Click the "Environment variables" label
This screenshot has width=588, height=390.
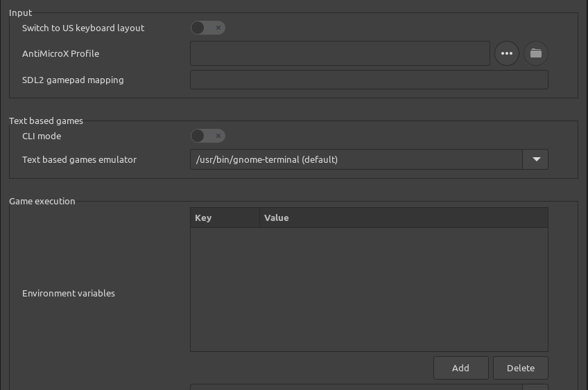[69, 293]
